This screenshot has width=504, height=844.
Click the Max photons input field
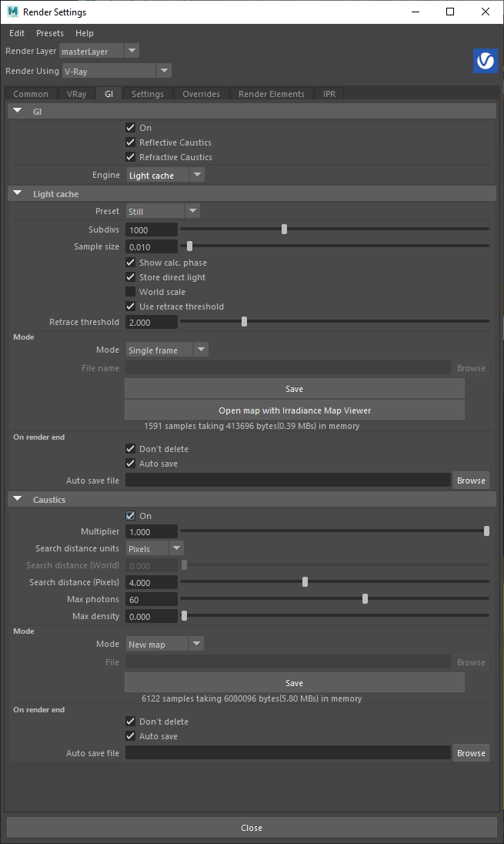tap(152, 599)
